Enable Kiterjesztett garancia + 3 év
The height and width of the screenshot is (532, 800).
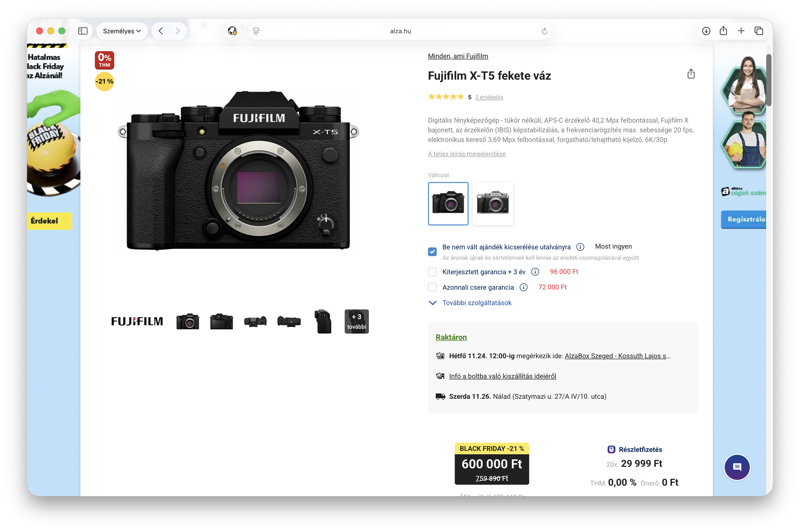(x=432, y=272)
